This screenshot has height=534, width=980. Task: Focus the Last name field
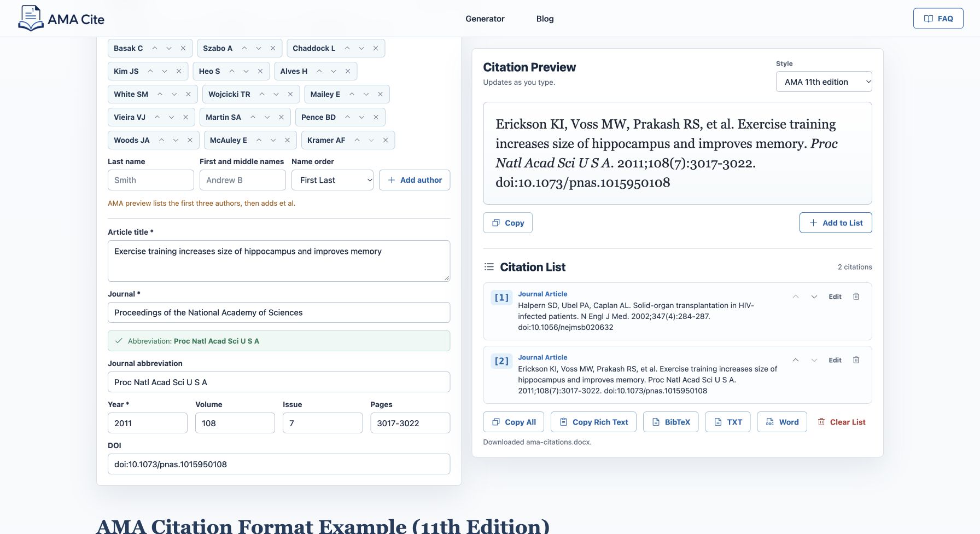(151, 180)
